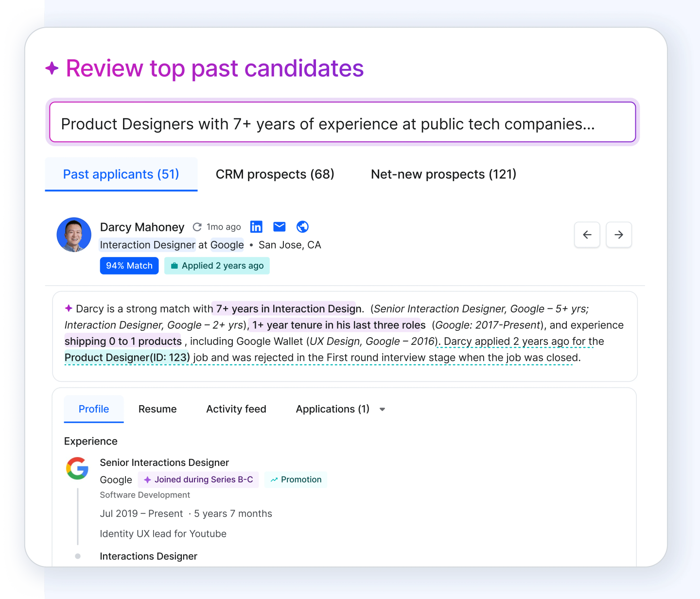The width and height of the screenshot is (700, 599).
Task: Go to next candidate with right arrow
Action: click(x=619, y=235)
